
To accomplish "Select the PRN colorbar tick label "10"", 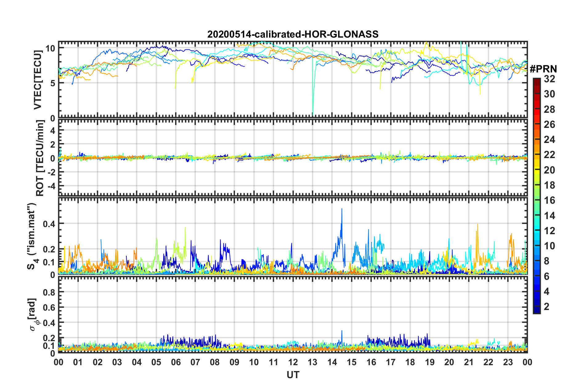I will point(550,246).
